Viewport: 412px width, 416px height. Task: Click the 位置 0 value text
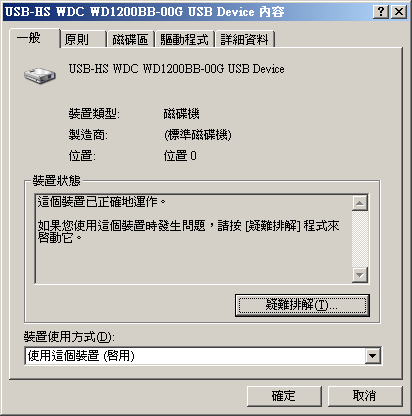click(180, 156)
